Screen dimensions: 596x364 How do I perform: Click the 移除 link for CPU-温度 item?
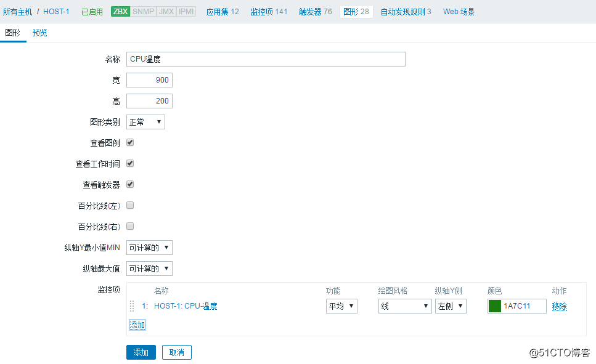pos(559,306)
